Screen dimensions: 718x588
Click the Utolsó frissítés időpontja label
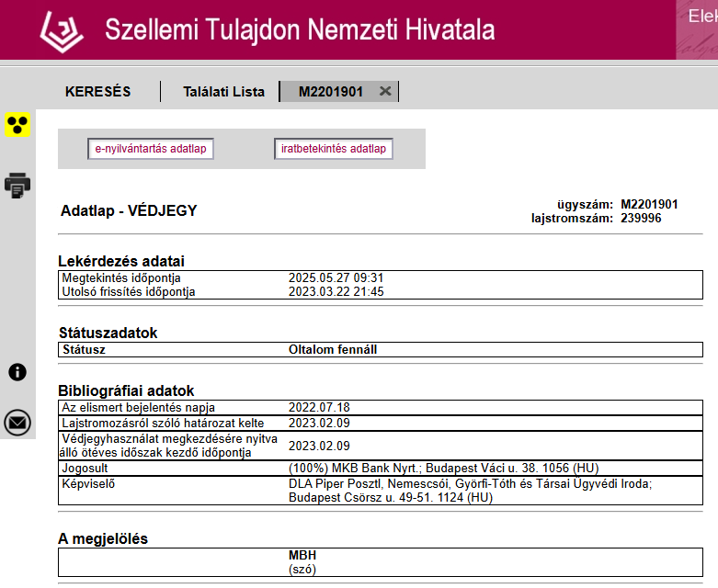coord(129,291)
